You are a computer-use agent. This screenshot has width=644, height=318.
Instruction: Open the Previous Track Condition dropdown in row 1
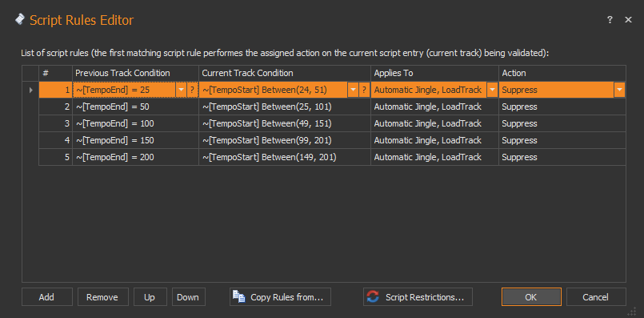click(x=181, y=90)
